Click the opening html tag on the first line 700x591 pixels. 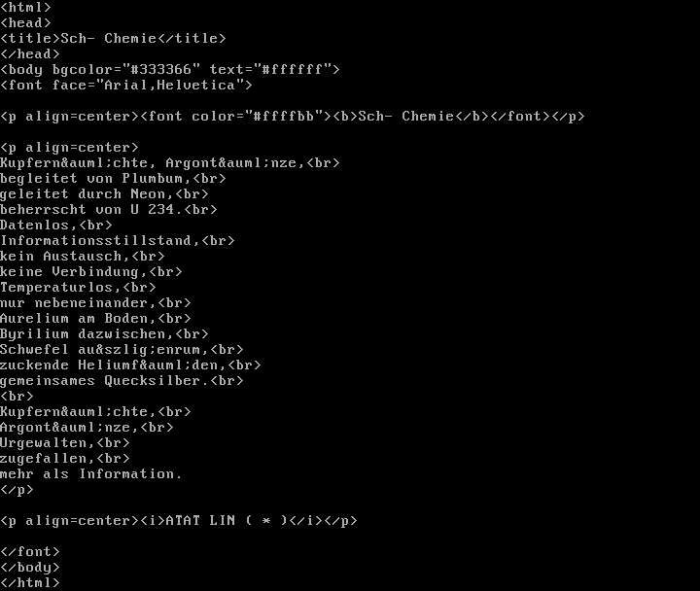25,8
